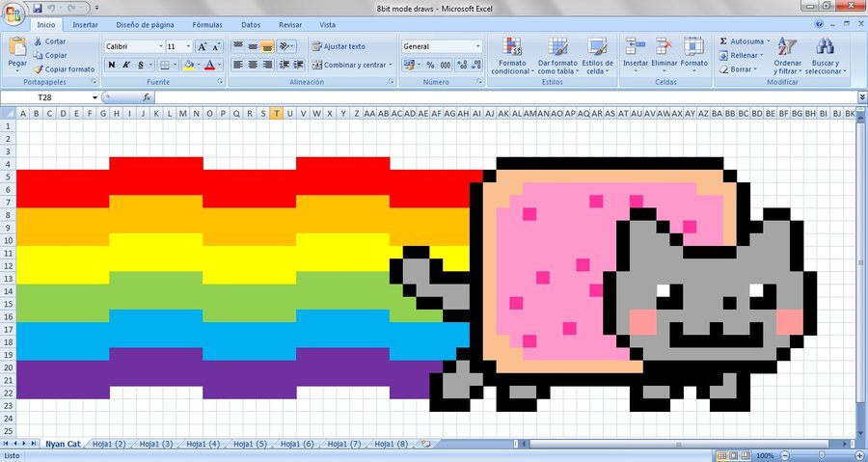Decrease indent icon

[285, 65]
